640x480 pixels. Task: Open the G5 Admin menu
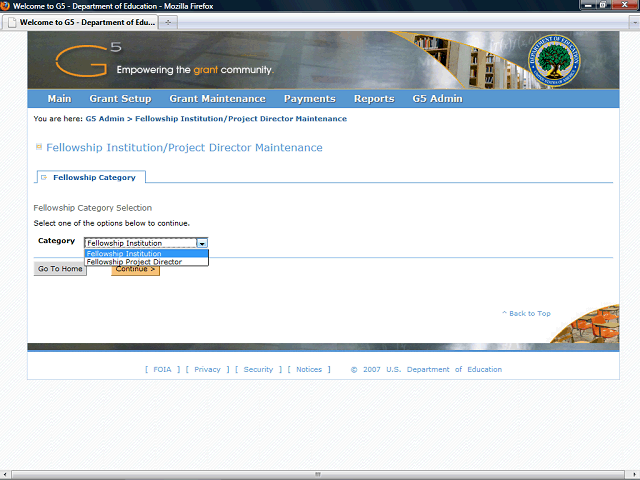click(x=438, y=99)
